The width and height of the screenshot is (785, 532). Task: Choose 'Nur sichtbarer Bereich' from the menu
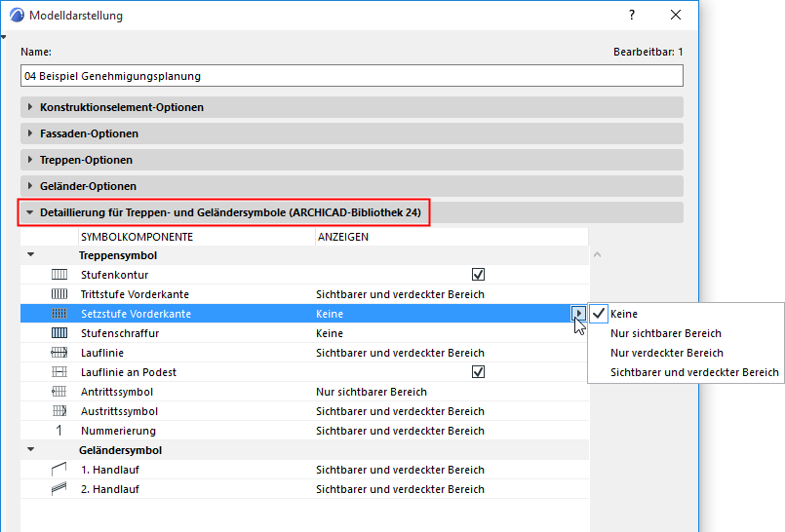point(665,333)
